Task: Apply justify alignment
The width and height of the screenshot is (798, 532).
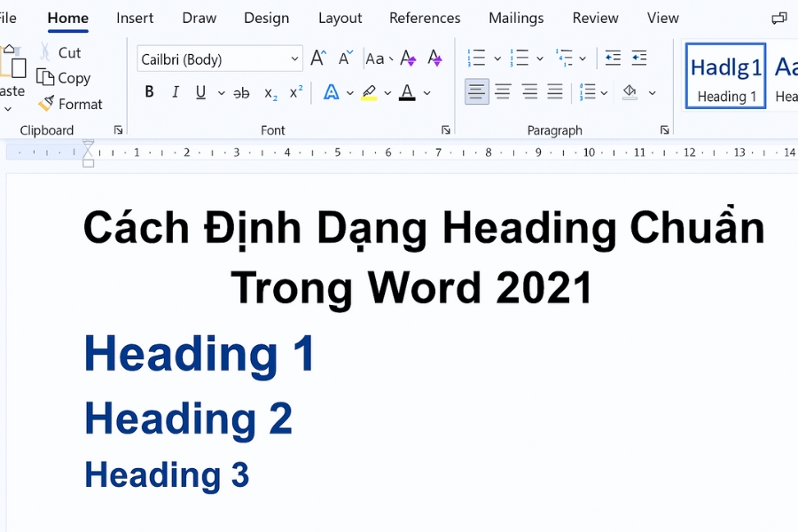Action: 555,91
